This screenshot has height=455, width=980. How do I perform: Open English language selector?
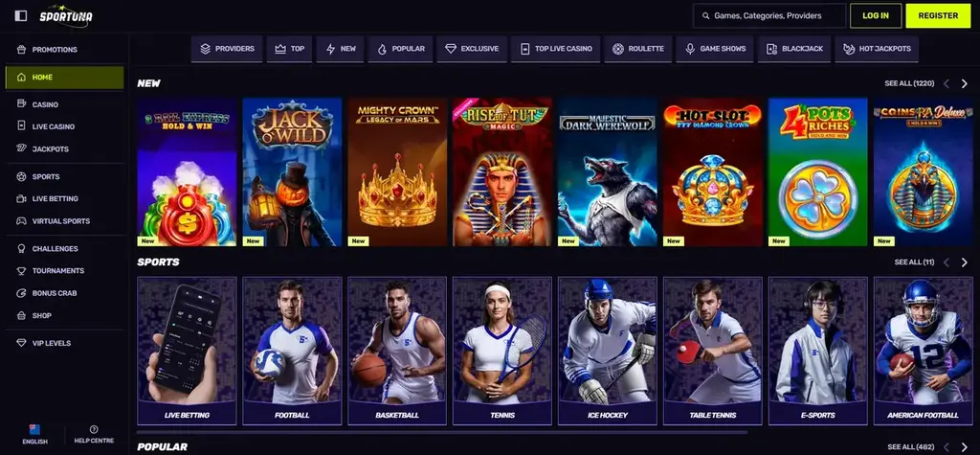coord(35,434)
